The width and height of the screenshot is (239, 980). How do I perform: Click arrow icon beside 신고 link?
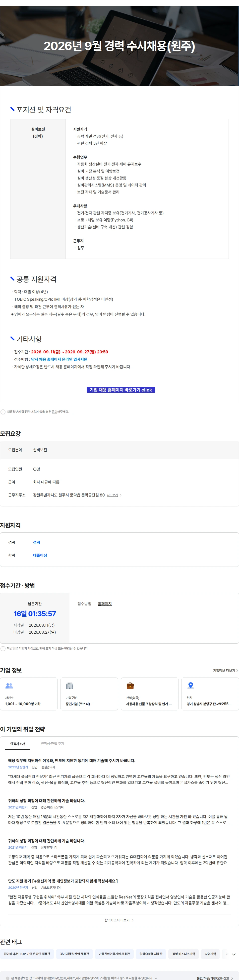[232, 978]
